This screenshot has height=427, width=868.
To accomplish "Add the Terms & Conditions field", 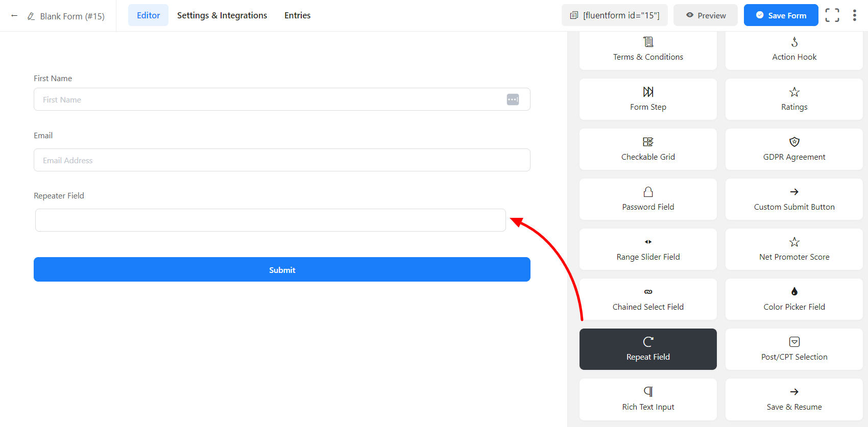I will (x=647, y=49).
